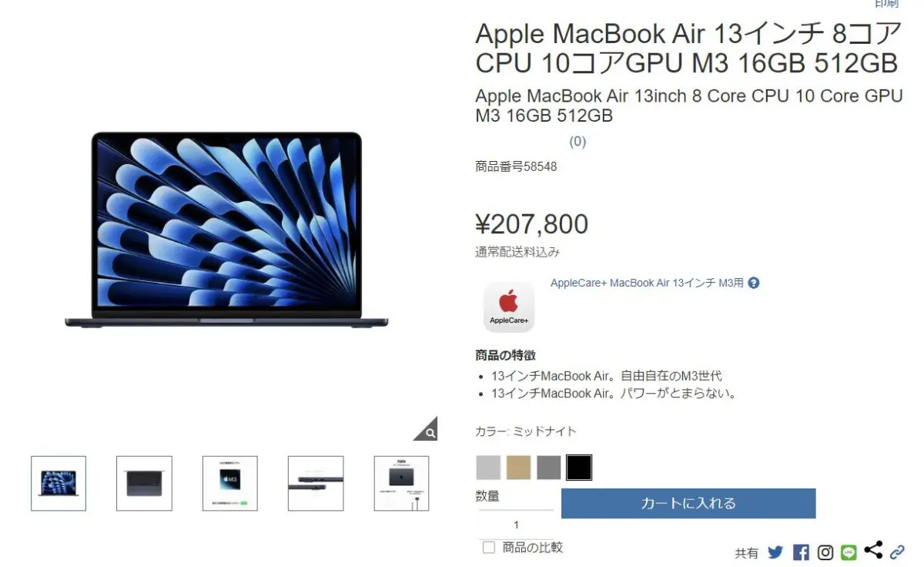Zoom image with magnifier icon
The height and width of the screenshot is (567, 924).
pyautogui.click(x=426, y=429)
